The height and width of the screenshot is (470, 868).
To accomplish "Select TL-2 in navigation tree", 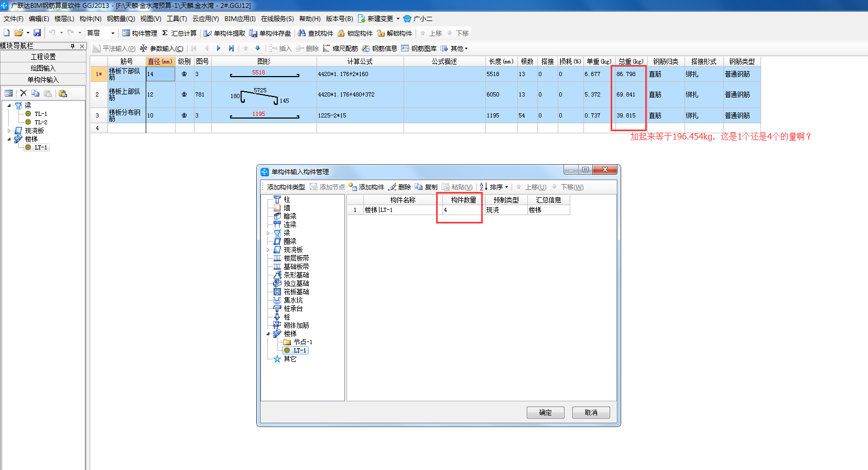I will pyautogui.click(x=41, y=122).
